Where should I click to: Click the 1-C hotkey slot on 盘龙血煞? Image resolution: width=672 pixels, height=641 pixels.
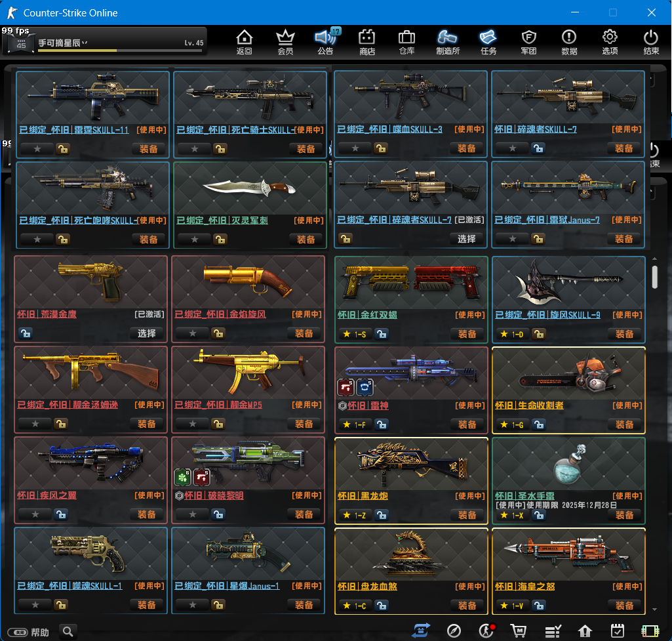pos(355,606)
